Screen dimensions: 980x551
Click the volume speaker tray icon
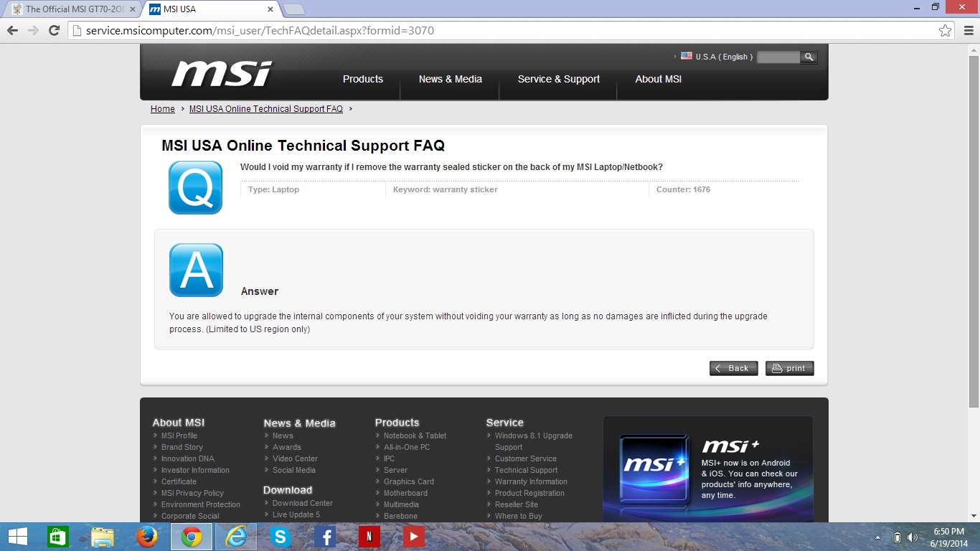913,537
